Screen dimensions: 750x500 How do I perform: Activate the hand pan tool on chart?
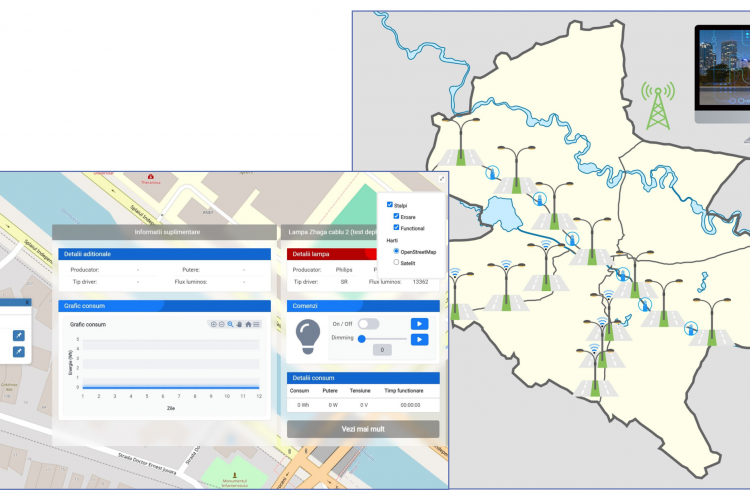pyautogui.click(x=239, y=324)
